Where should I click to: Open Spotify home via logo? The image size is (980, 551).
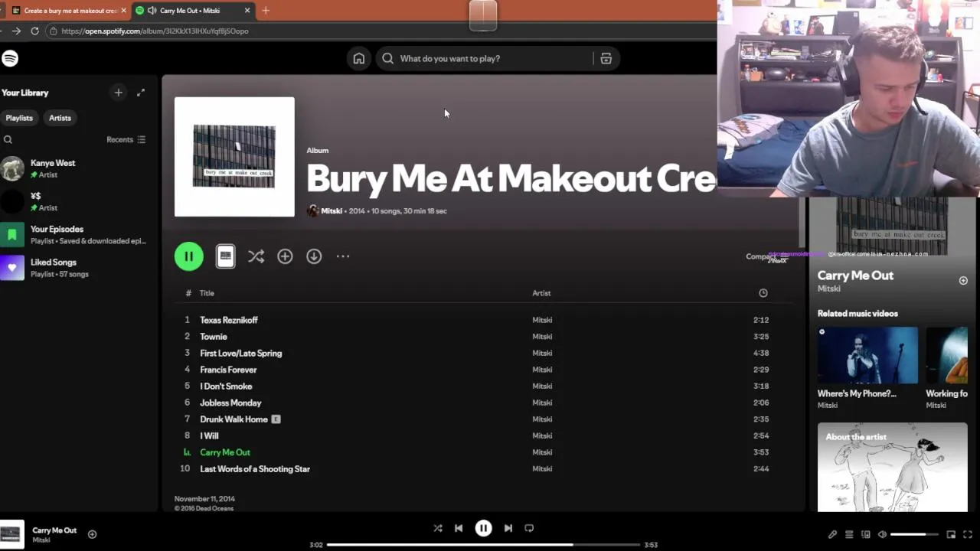(x=10, y=58)
